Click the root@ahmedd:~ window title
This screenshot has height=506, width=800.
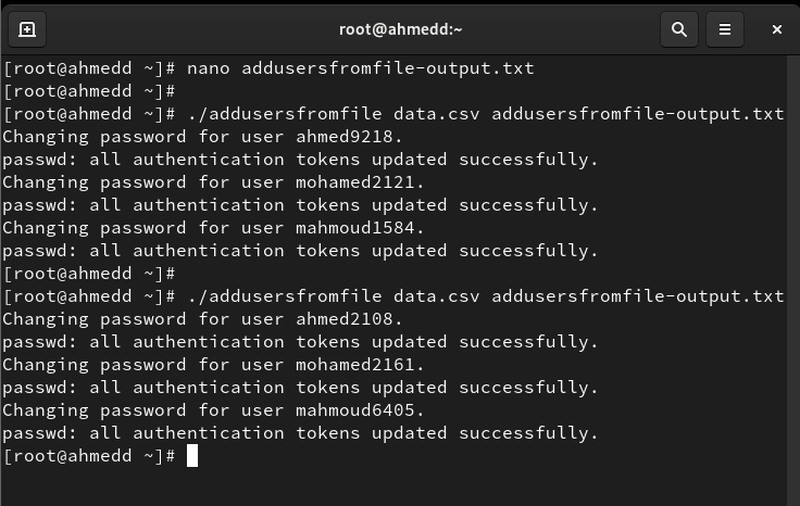[401, 30]
